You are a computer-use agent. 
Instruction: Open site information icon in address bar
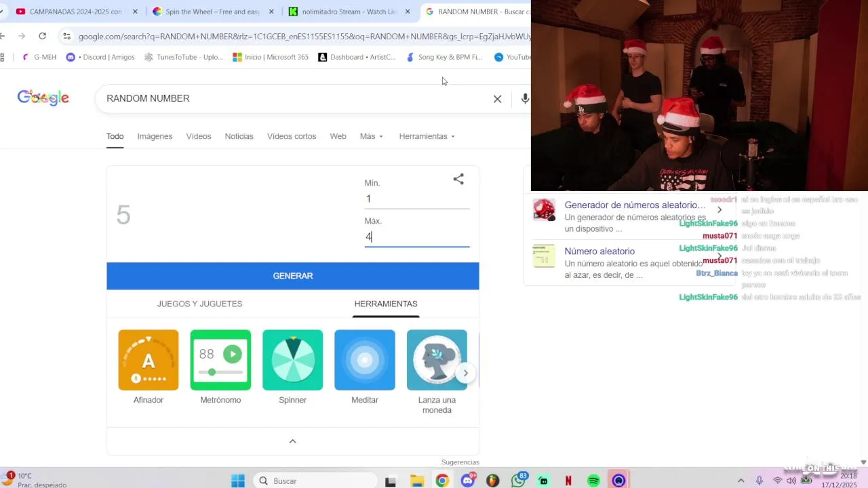(x=66, y=36)
